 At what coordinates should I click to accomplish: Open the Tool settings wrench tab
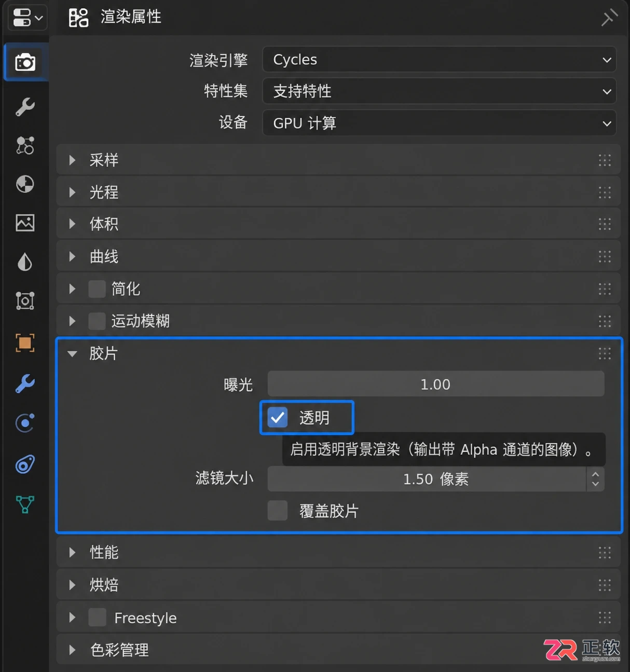click(25, 107)
